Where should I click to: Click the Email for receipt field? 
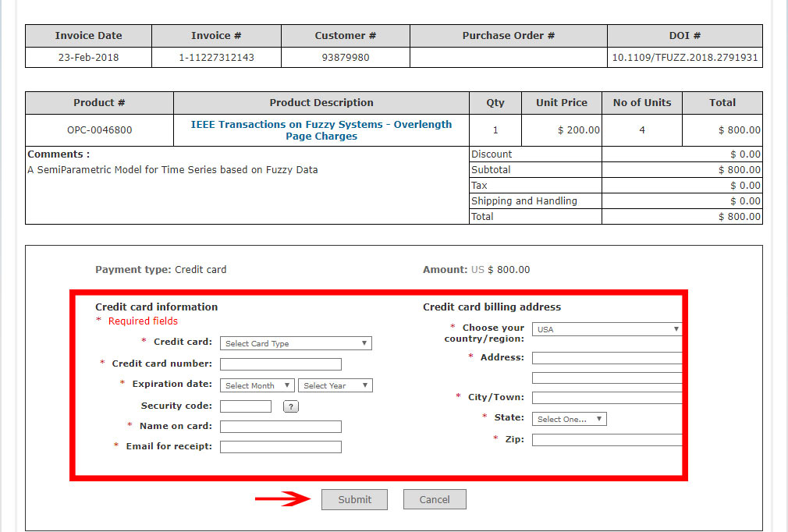280,447
